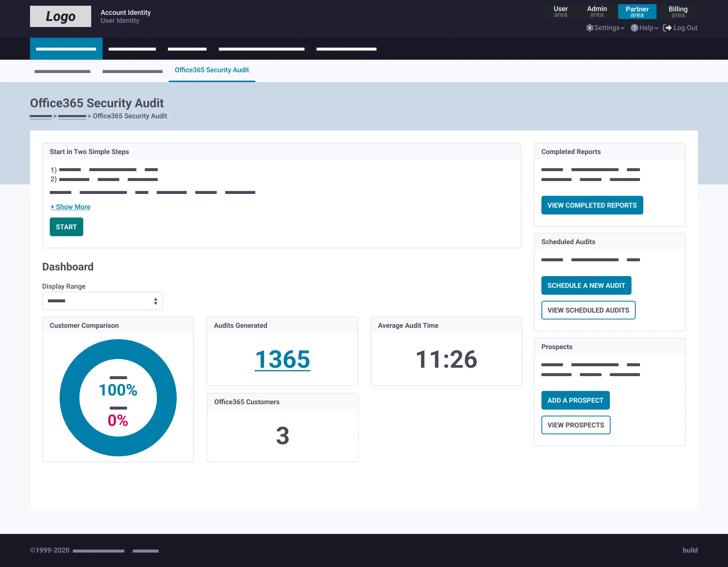Expand the Help dropdown chevron

tap(656, 28)
